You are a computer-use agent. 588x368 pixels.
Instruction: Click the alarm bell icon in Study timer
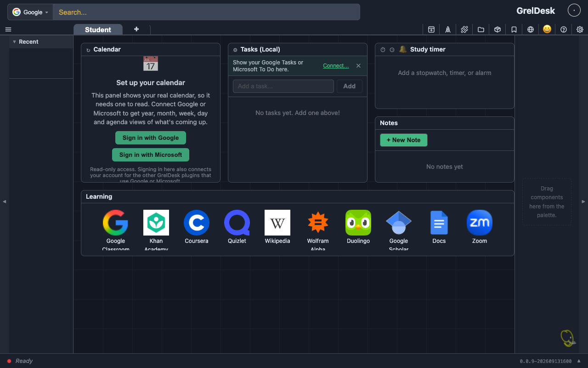click(x=403, y=49)
